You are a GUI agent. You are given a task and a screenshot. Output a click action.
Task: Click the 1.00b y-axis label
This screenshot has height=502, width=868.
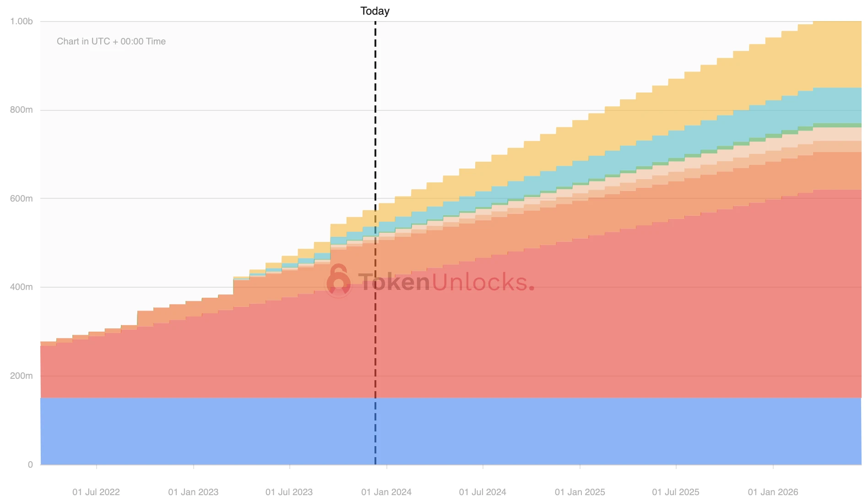[x=22, y=22]
